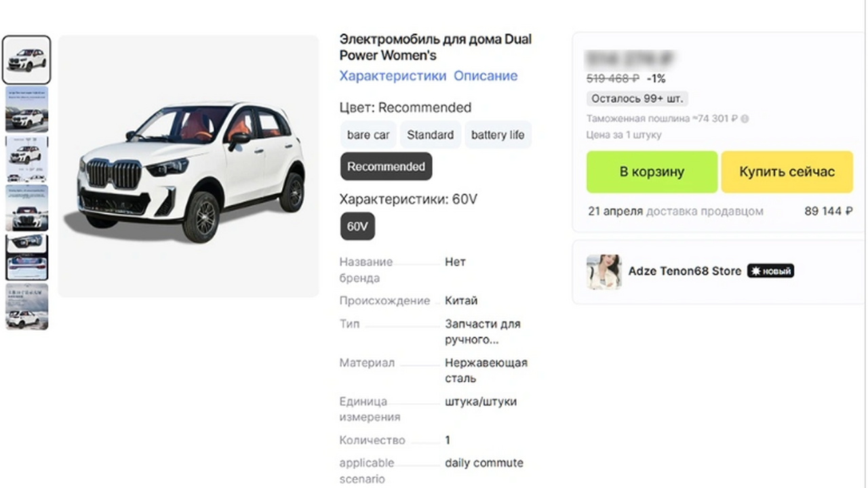Switch to the Характеристики tab

point(393,76)
